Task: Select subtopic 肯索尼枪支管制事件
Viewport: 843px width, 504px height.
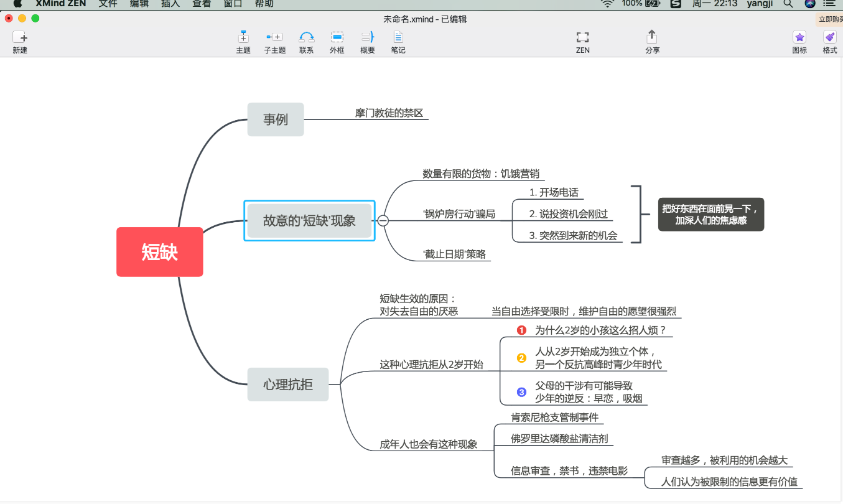Action: [554, 417]
